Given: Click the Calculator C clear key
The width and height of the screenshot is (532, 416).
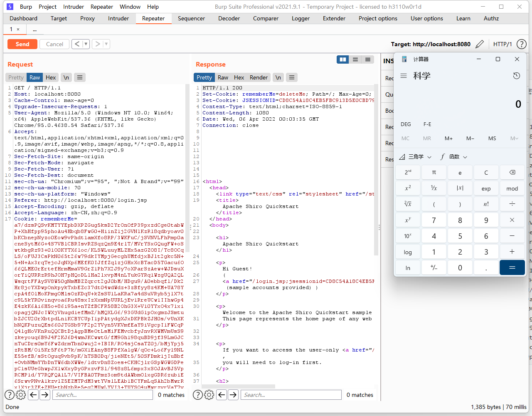Looking at the screenshot, I should (486, 172).
